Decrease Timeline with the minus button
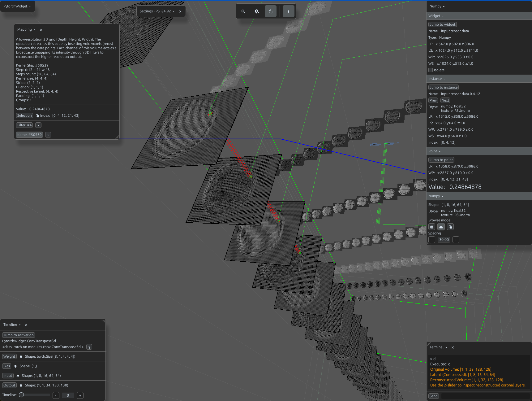 (56, 395)
